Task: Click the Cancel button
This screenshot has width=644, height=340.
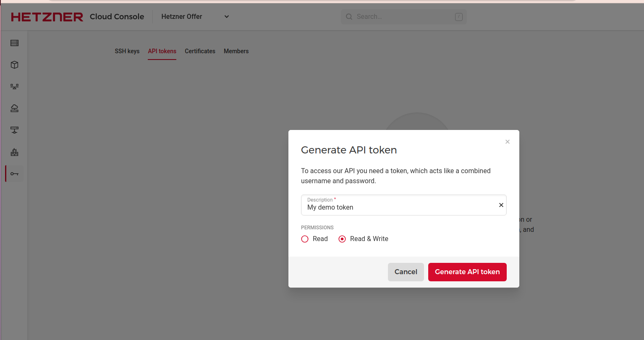Action: pos(406,272)
